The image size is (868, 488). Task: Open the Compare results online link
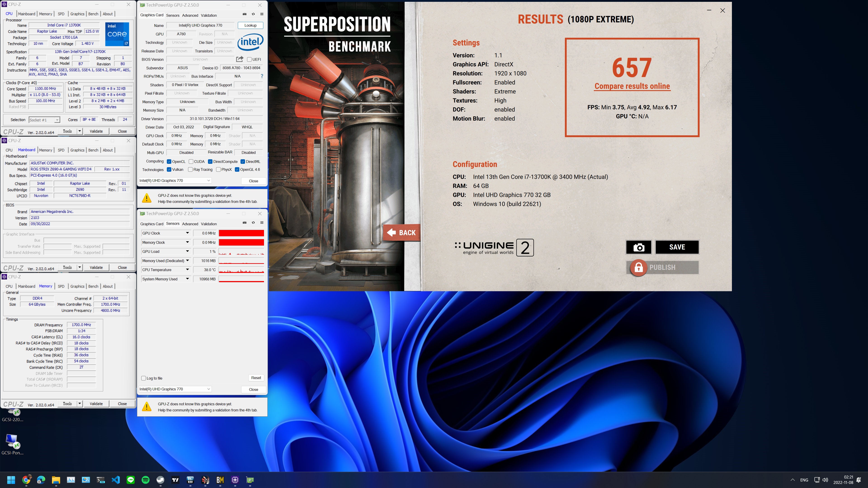[632, 86]
